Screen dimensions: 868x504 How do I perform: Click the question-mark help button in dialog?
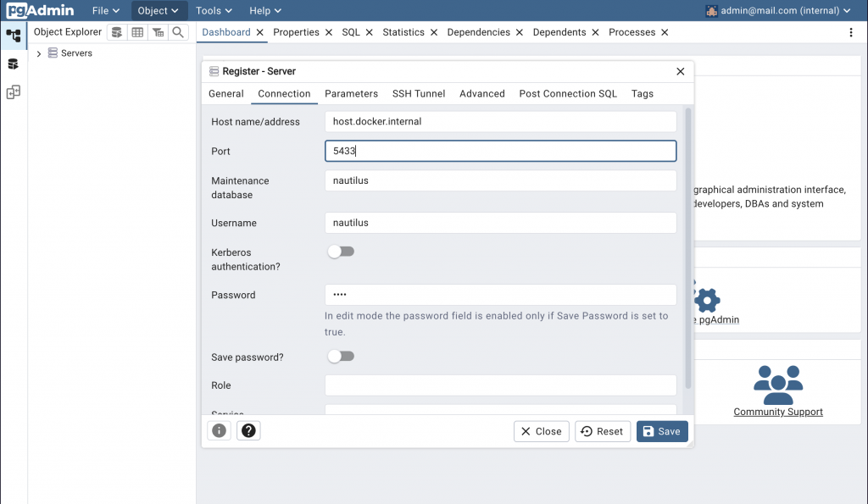[x=248, y=430]
